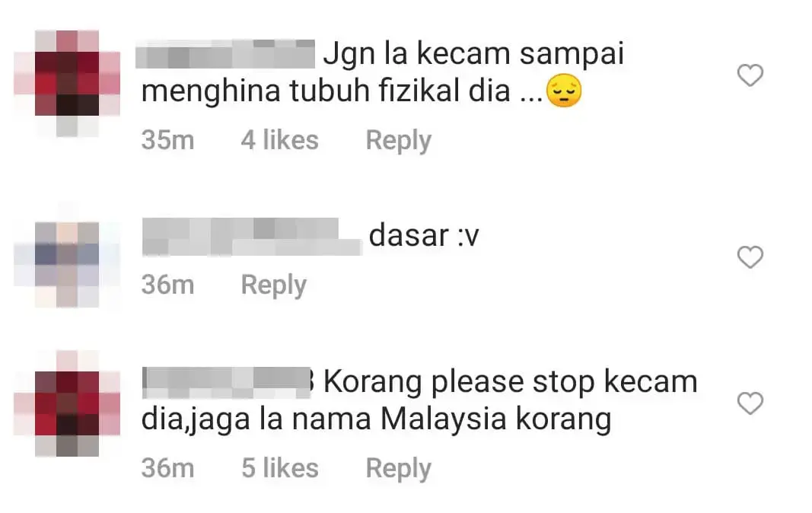Open blurred username before 'dasar :v'
Viewport: 812px width, 513px height.
[x=252, y=237]
